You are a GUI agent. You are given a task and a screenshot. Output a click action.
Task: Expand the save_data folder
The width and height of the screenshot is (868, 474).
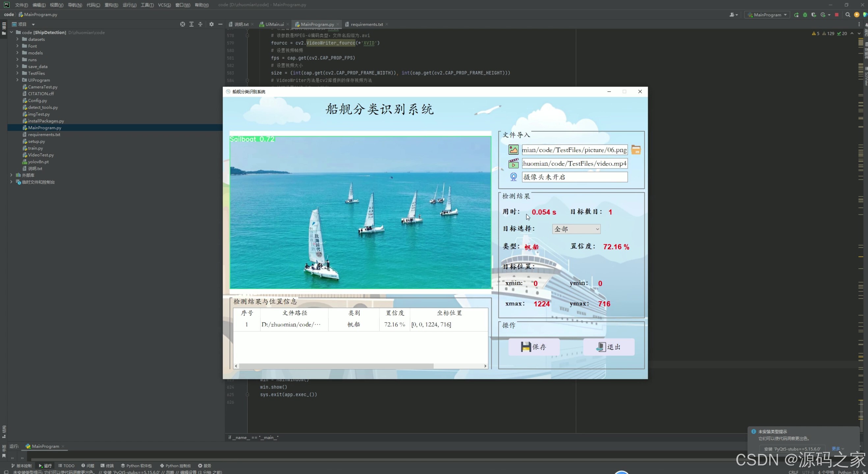point(17,66)
